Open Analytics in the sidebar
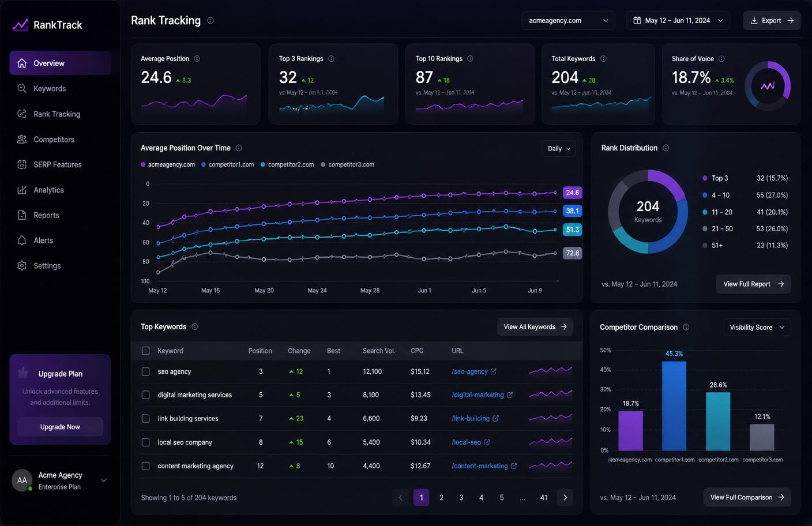 click(x=60, y=190)
